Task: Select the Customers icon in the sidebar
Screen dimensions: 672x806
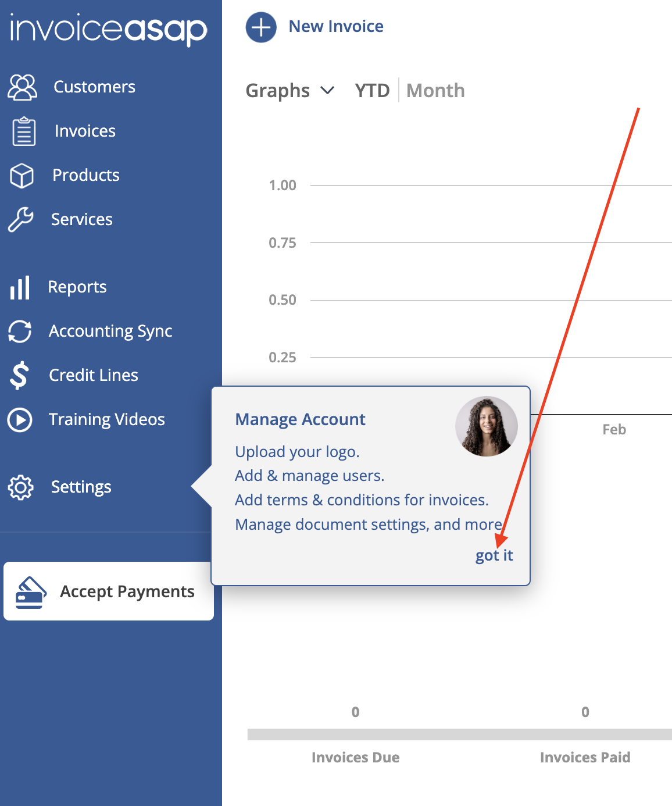Action: click(x=22, y=86)
